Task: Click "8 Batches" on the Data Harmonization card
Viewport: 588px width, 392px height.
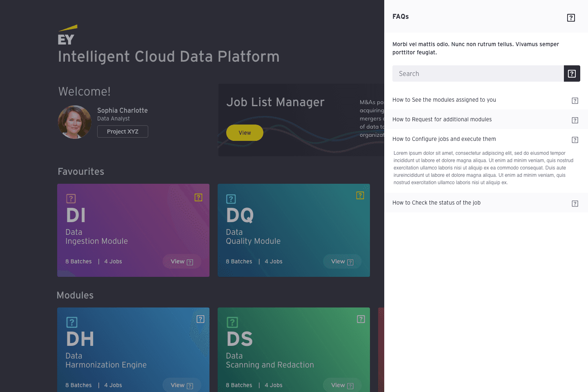Action: (78, 385)
